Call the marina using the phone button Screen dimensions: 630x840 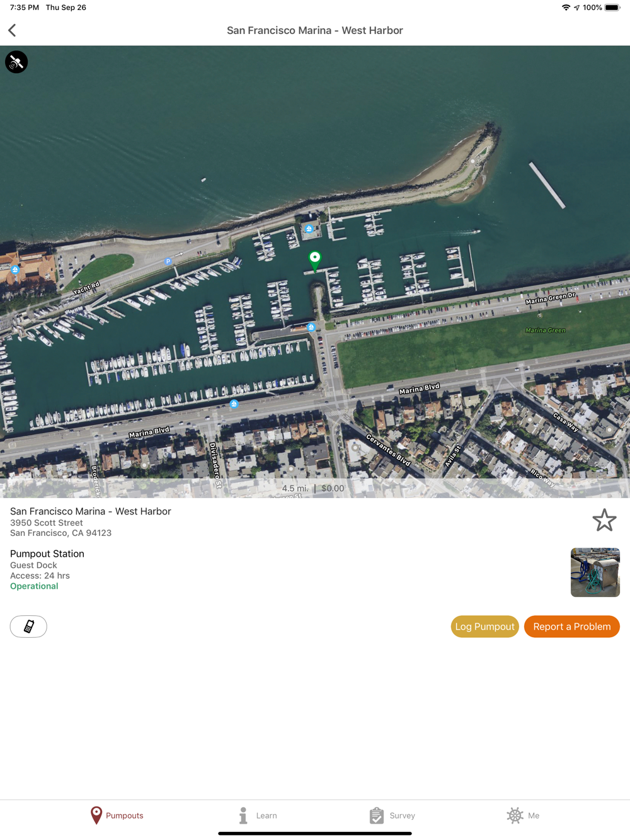tap(28, 627)
